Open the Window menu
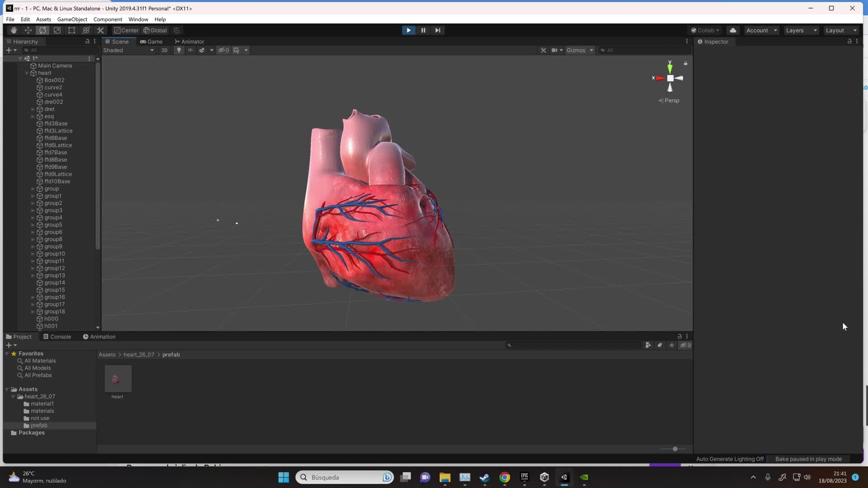 (x=138, y=19)
